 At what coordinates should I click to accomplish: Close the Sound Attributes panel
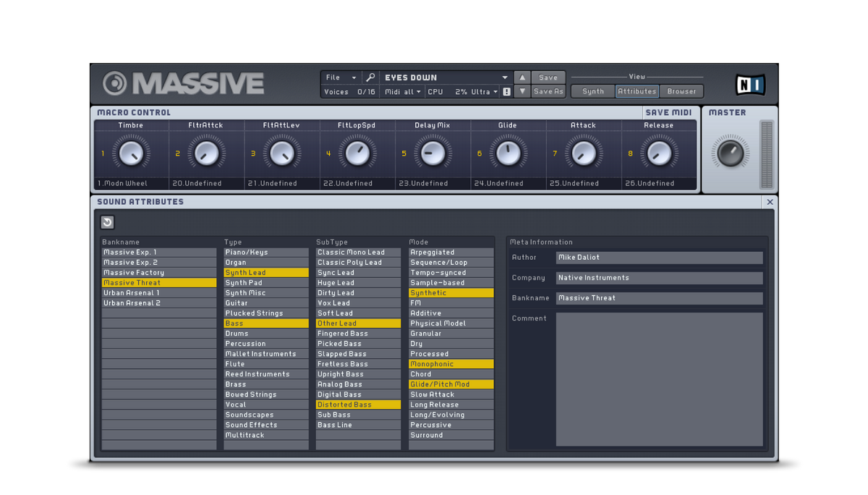(770, 202)
